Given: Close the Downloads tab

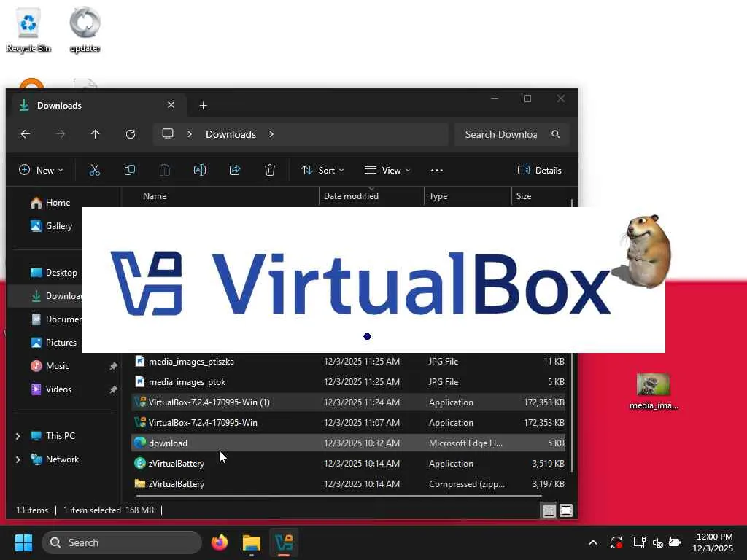Looking at the screenshot, I should 171,105.
